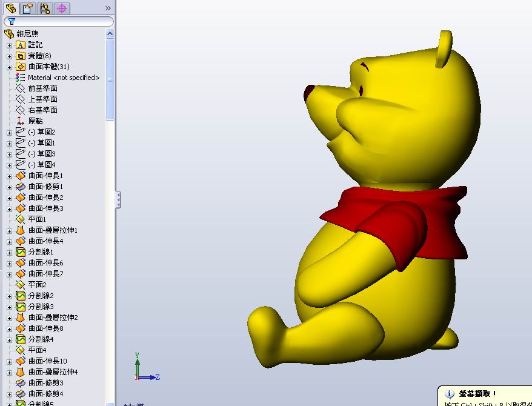The image size is (532, 406).
Task: Expand the 分割線3 feature
Action: pos(10,307)
